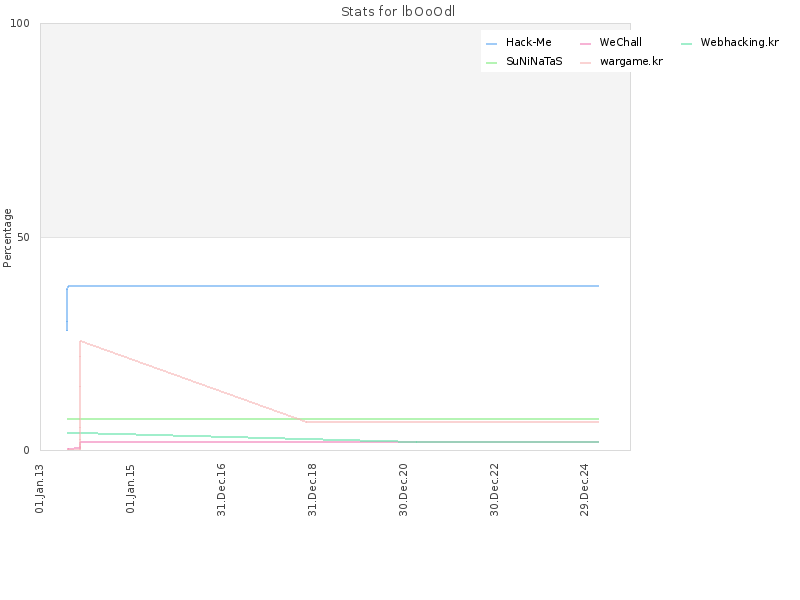Select the SuNiNaTaS legend label
Viewport: 800px width, 600px height.
pyautogui.click(x=534, y=61)
